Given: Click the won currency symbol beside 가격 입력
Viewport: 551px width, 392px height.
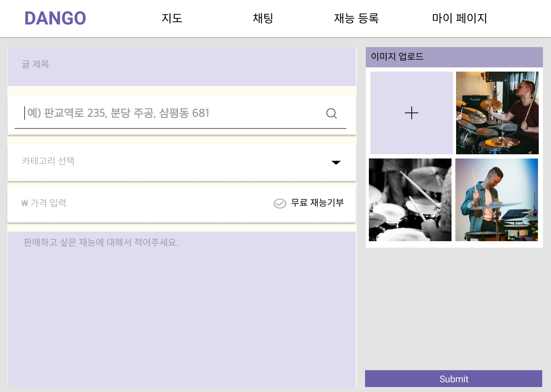Looking at the screenshot, I should 24,203.
